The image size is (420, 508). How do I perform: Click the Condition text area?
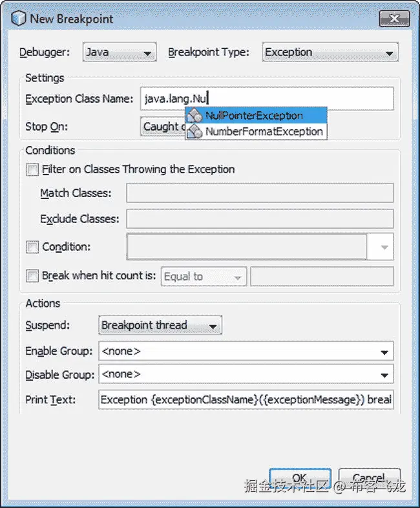[x=247, y=246]
